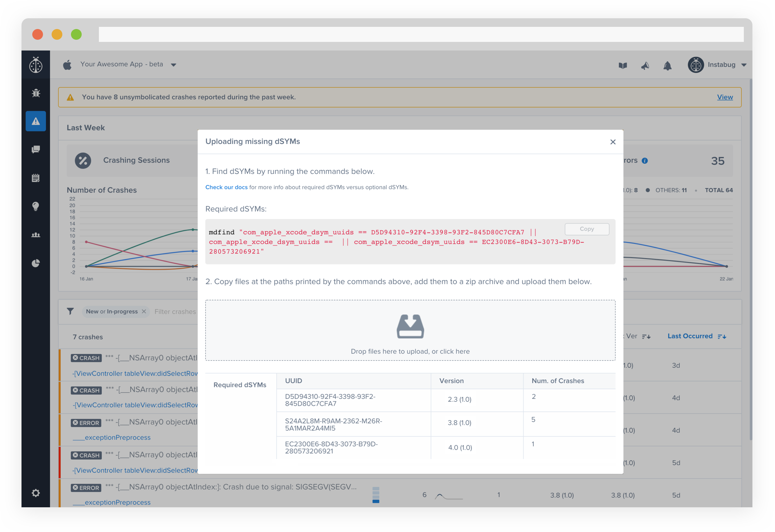Open the analytics pie chart icon
Image resolution: width=775 pixels, height=532 pixels.
(36, 263)
